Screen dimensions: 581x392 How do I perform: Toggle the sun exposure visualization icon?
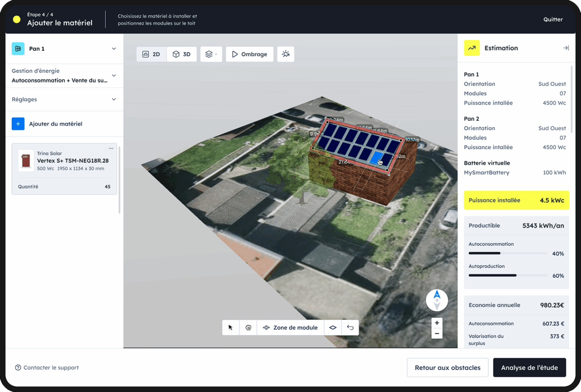tap(286, 54)
